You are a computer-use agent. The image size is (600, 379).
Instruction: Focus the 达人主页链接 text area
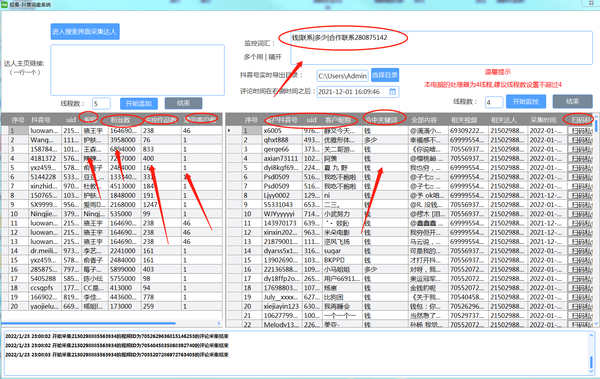tap(137, 70)
